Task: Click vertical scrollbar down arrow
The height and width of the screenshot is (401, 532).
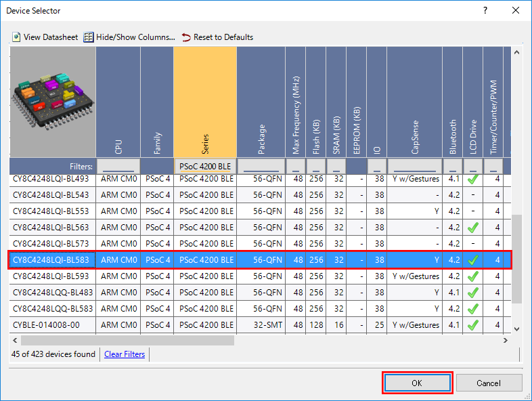Action: coord(516,329)
